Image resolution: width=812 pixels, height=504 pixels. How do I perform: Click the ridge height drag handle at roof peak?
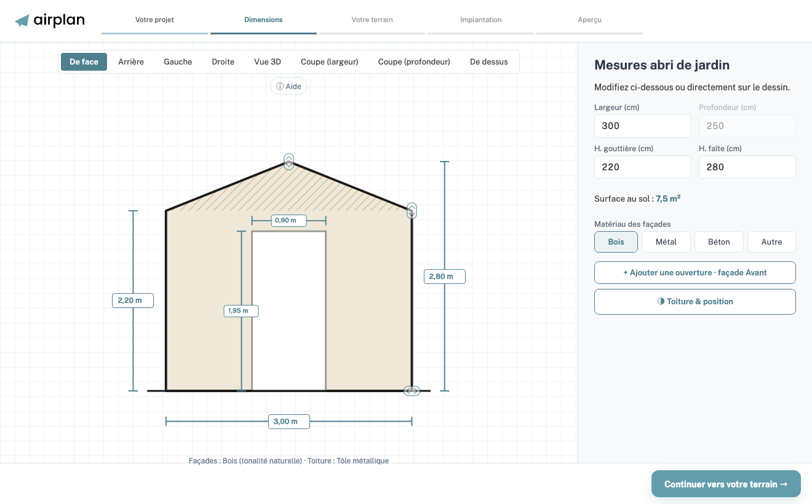pos(289,161)
